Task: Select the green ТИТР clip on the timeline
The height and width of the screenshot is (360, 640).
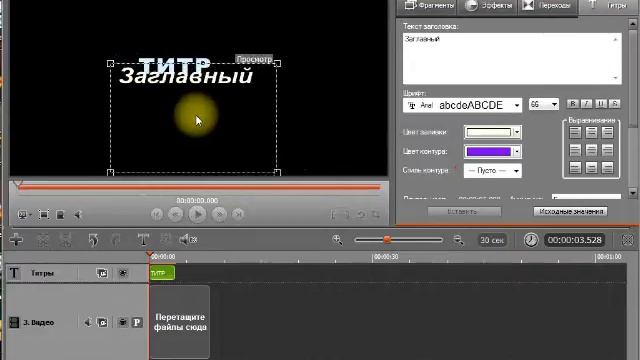Action: point(162,273)
